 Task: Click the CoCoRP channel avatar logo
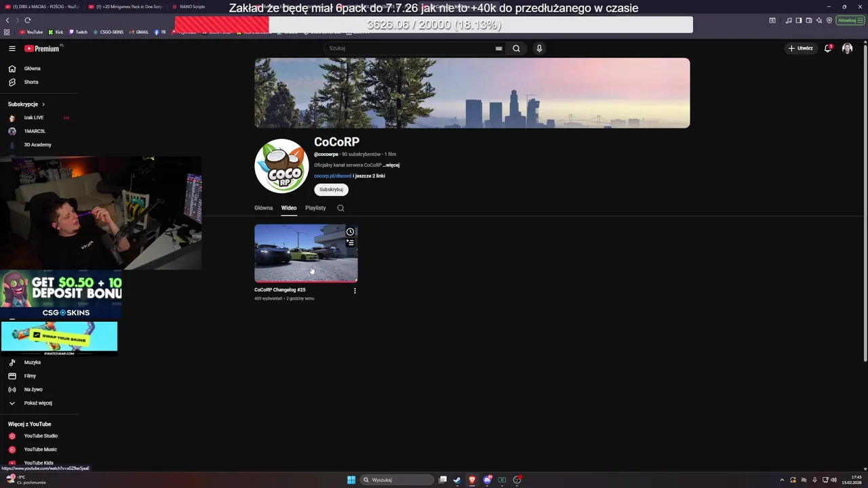click(281, 166)
